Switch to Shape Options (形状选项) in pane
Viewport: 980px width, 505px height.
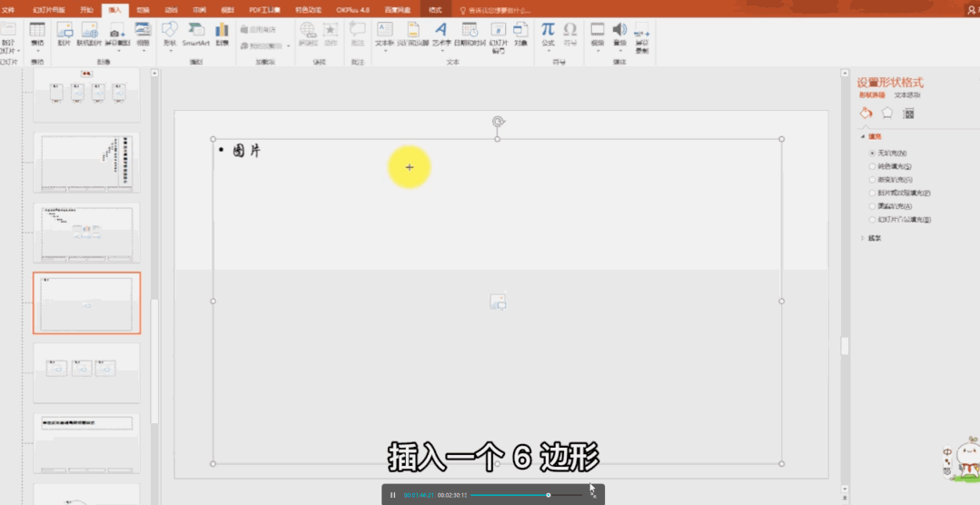coord(872,95)
